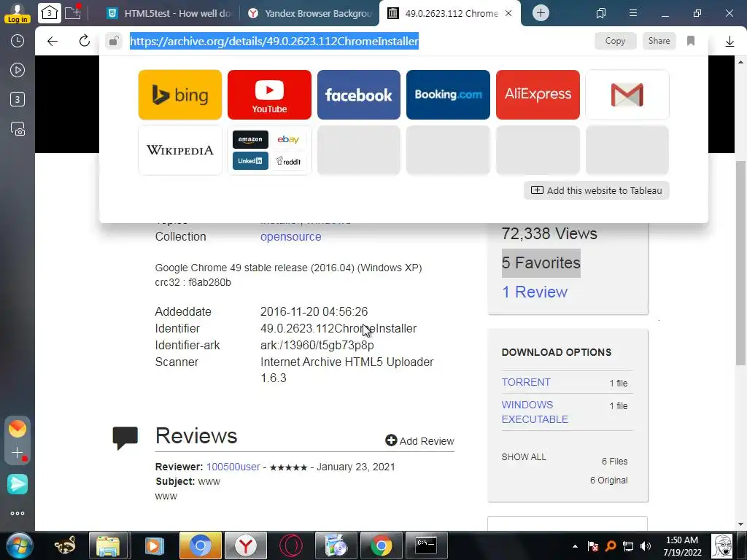The height and width of the screenshot is (560, 747).
Task: Open the AliExpress tile
Action: coord(538,95)
